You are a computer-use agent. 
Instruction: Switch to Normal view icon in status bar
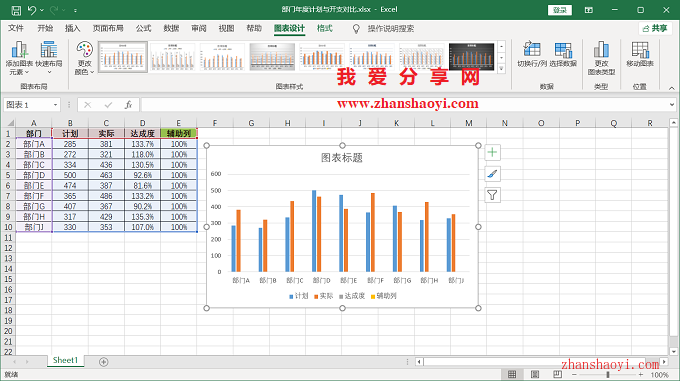click(512, 374)
